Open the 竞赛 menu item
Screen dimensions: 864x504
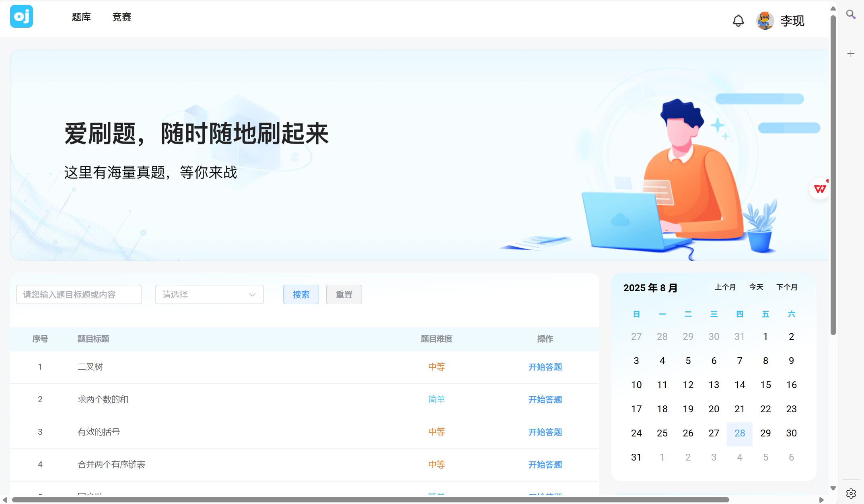click(121, 17)
